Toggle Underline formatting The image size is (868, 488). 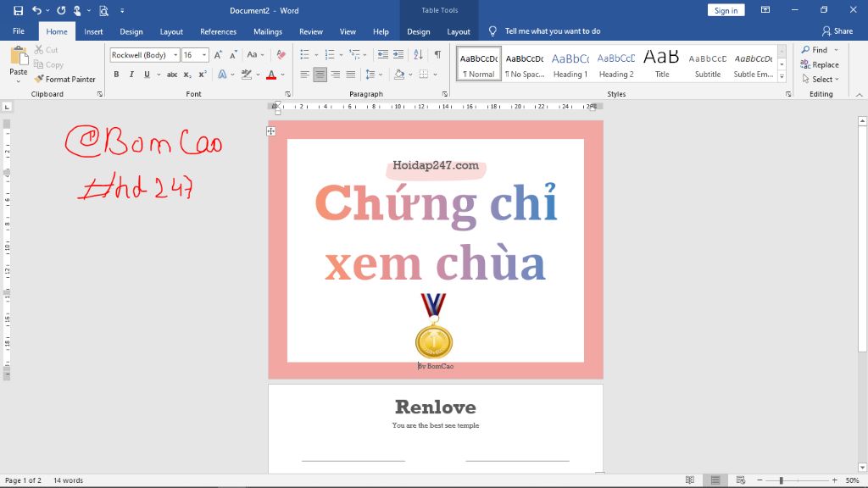click(x=147, y=75)
